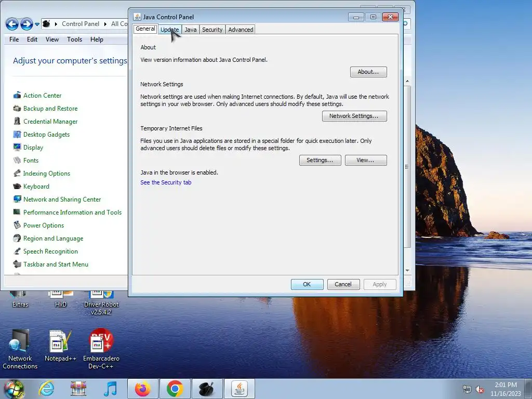This screenshot has width=532, height=399.
Task: Go forward in Control Panel window
Action: [26, 24]
